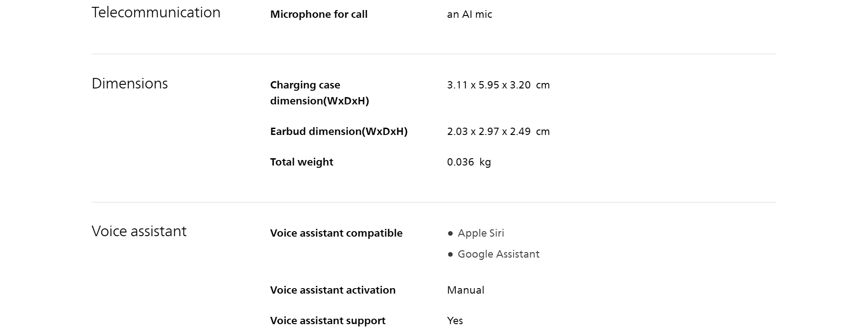Click the 'an AI mic' value
The height and width of the screenshot is (336, 868).
(469, 14)
